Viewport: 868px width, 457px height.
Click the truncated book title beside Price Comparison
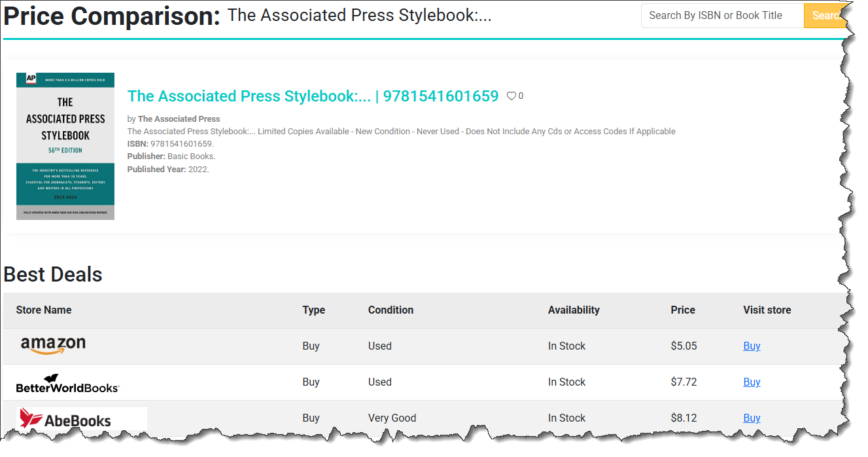359,16
